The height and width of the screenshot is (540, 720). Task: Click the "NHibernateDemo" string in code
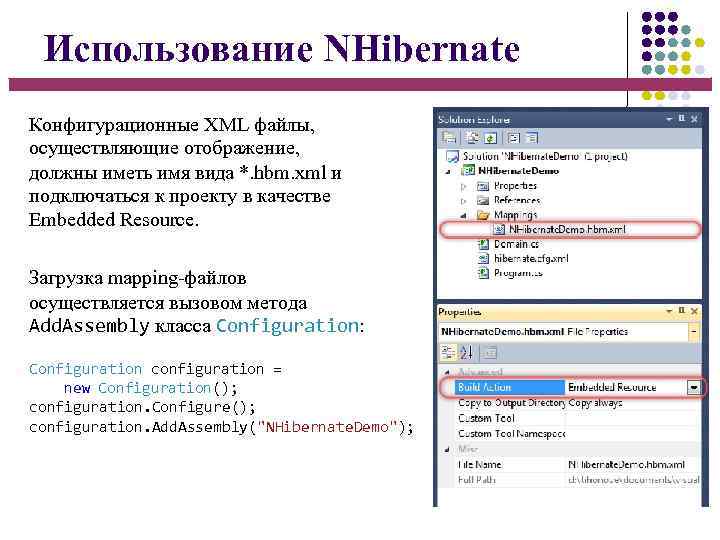pyautogui.click(x=327, y=428)
